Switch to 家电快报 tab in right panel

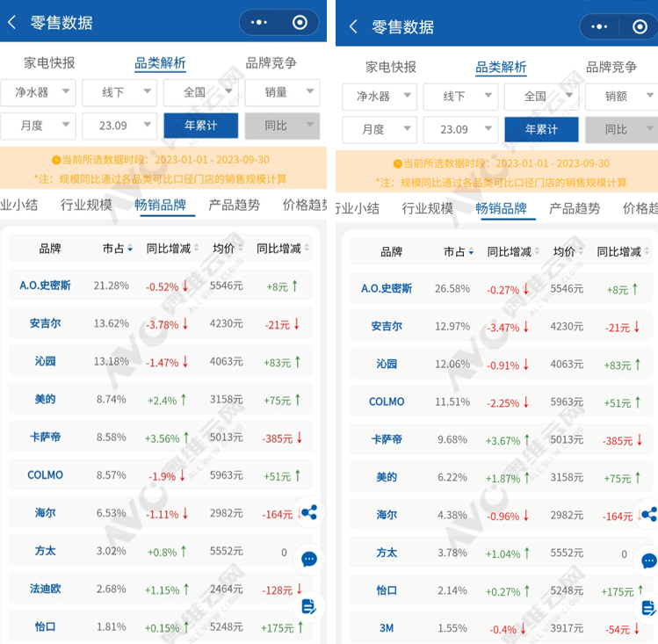click(x=391, y=67)
